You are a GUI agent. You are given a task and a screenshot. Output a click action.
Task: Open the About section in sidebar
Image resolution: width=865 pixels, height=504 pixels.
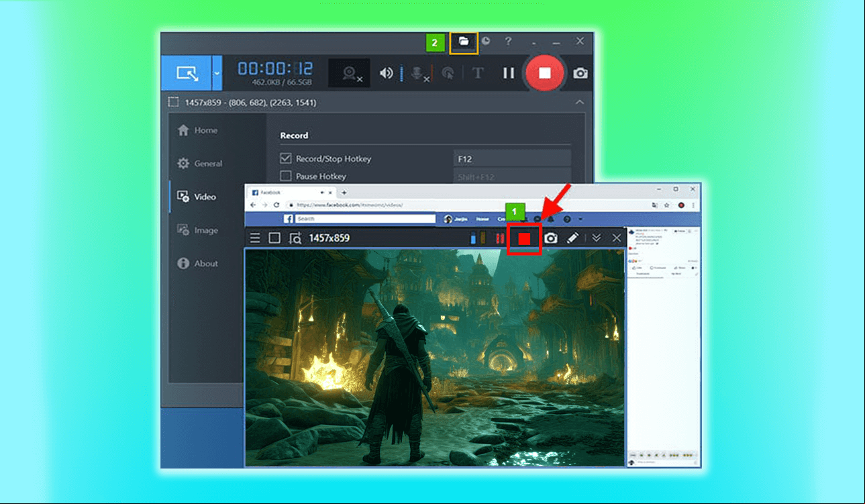pos(197,264)
